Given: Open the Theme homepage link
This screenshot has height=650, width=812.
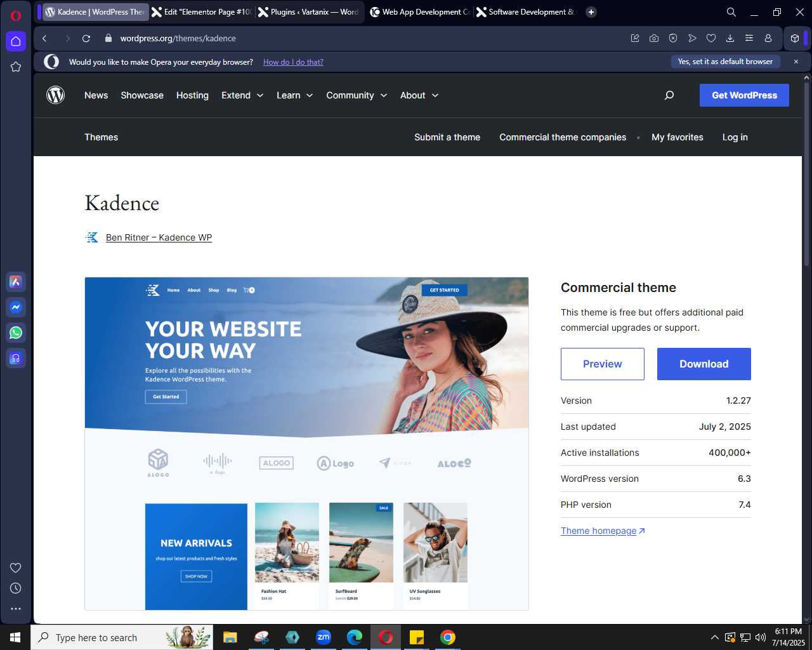Looking at the screenshot, I should 603,531.
